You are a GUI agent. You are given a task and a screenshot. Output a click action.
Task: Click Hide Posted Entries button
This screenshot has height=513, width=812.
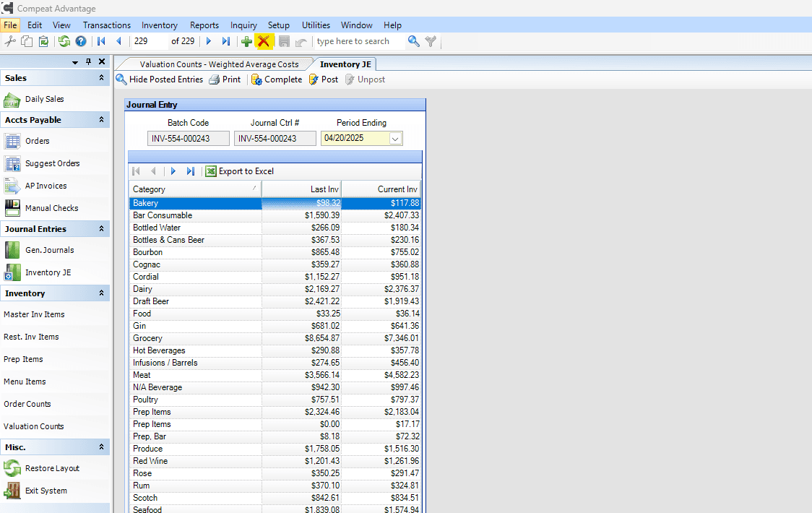point(160,79)
